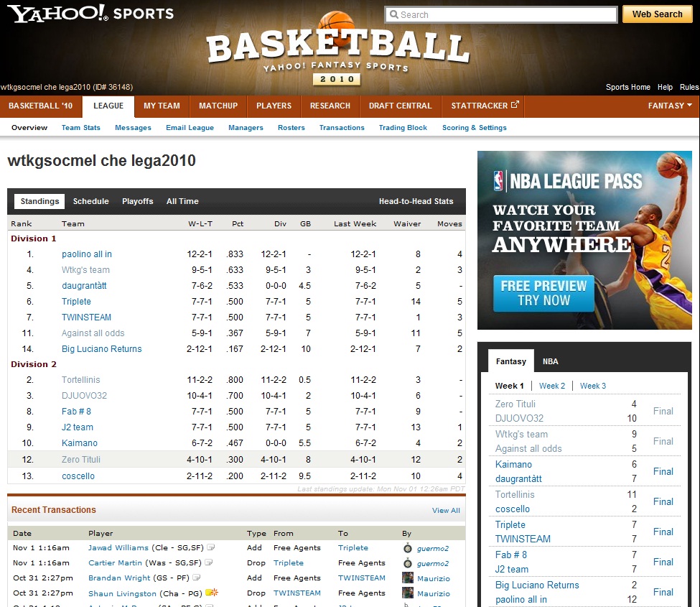Open the player note icon beside Jawad Williams
Screen dimensions: 700x607
pyautogui.click(x=210, y=547)
